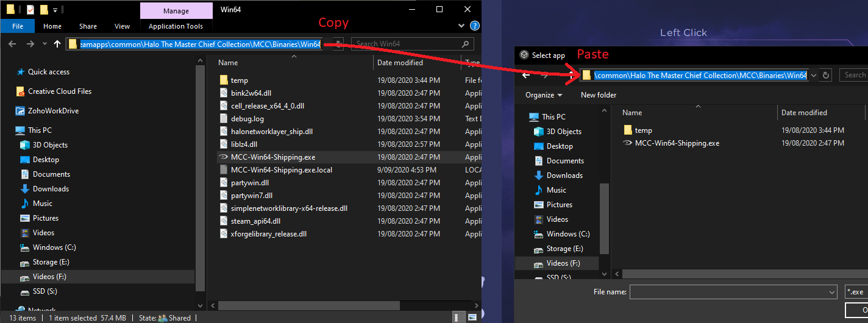Open Desktop in Explorer sidebar
The height and width of the screenshot is (323, 868).
(x=46, y=160)
